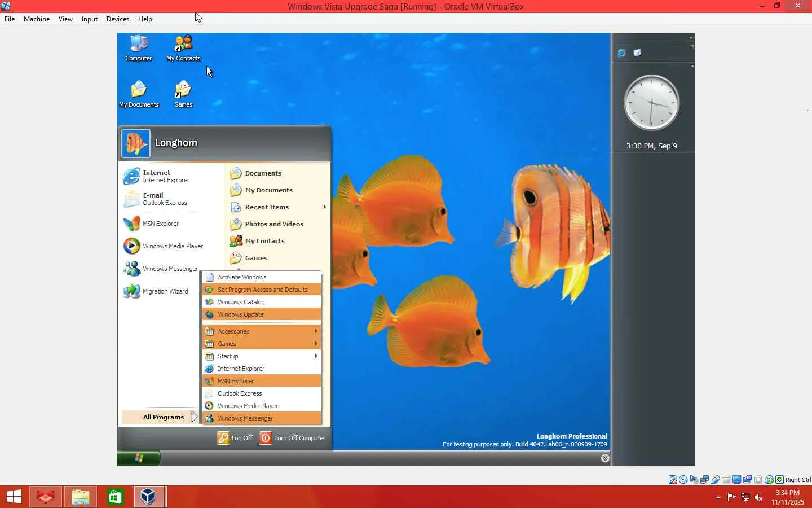Expand the Games submenu arrow in All Programs
Viewport: 812px width, 508px height.
coord(316,344)
